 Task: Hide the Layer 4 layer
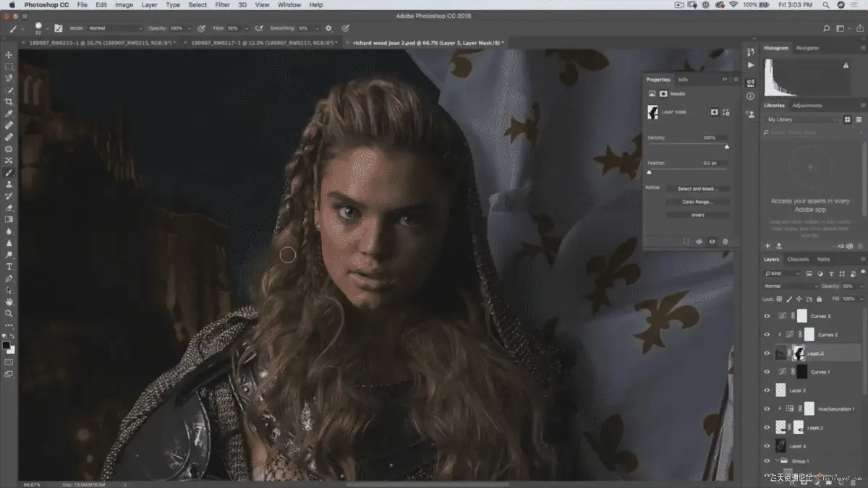(x=768, y=446)
